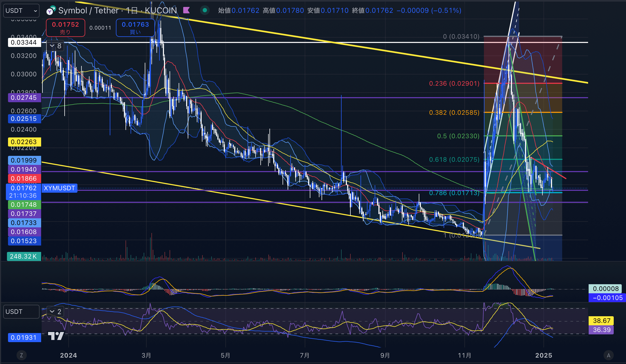Image resolution: width=626 pixels, height=364 pixels.
Task: Click the XYMUSDT price line label
Action: point(60,188)
